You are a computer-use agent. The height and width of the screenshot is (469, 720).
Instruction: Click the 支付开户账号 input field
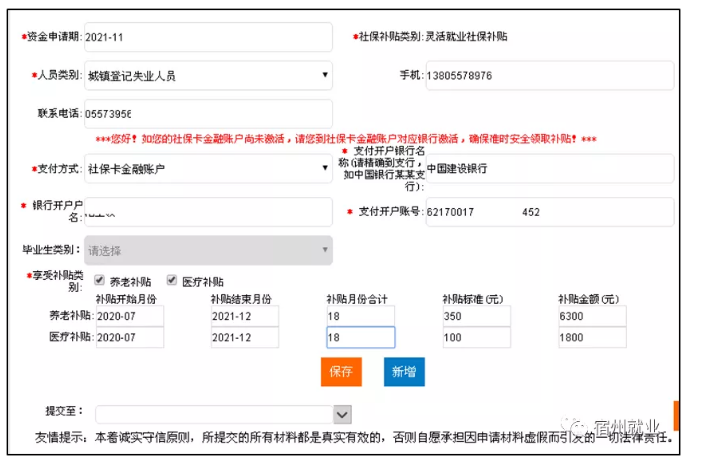[x=549, y=212]
